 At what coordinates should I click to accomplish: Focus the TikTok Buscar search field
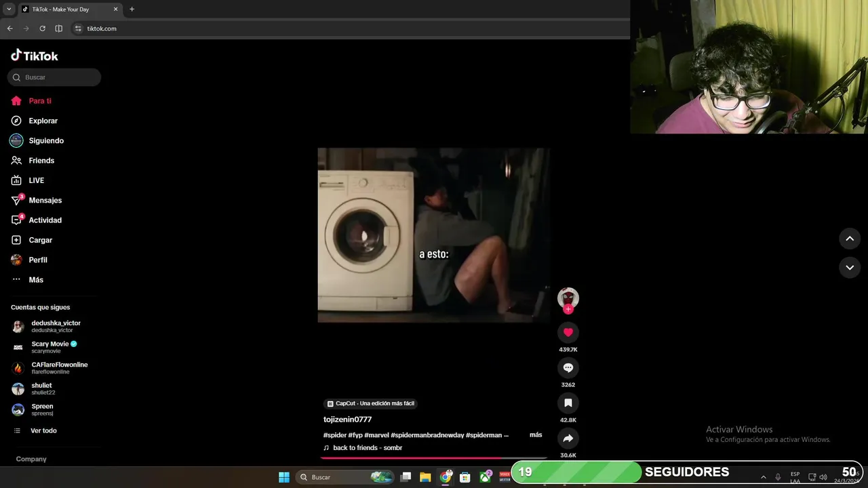(x=54, y=77)
